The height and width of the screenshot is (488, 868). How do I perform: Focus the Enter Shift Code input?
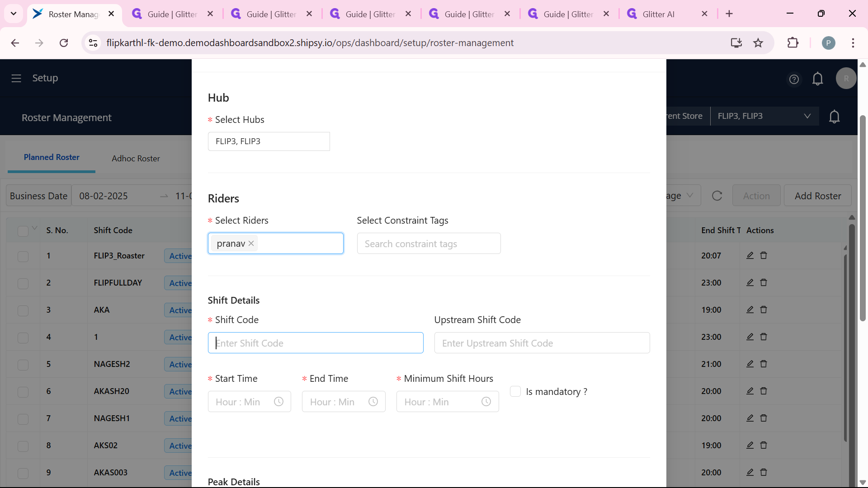click(316, 343)
